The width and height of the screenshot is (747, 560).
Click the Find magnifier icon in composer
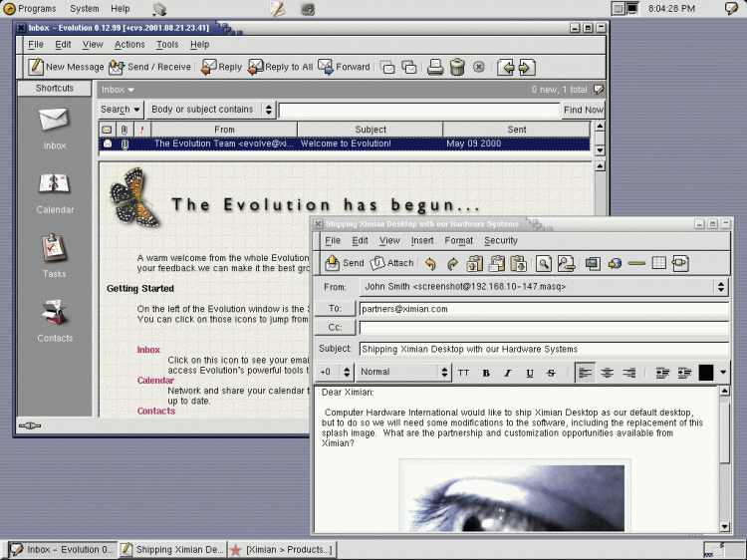click(544, 263)
